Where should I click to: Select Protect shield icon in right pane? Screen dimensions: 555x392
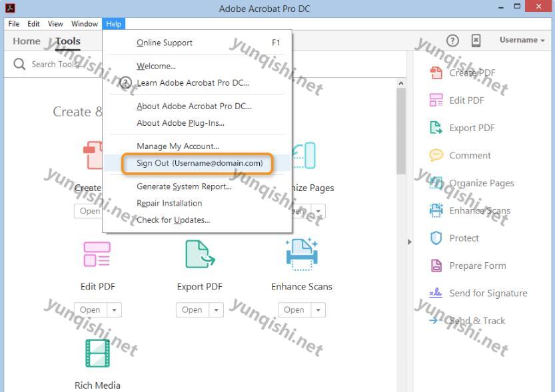point(436,238)
